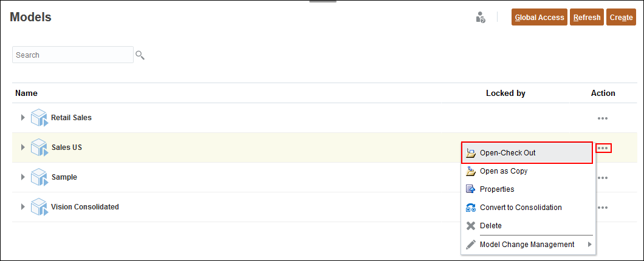Open Properties from the context menu

pos(497,189)
